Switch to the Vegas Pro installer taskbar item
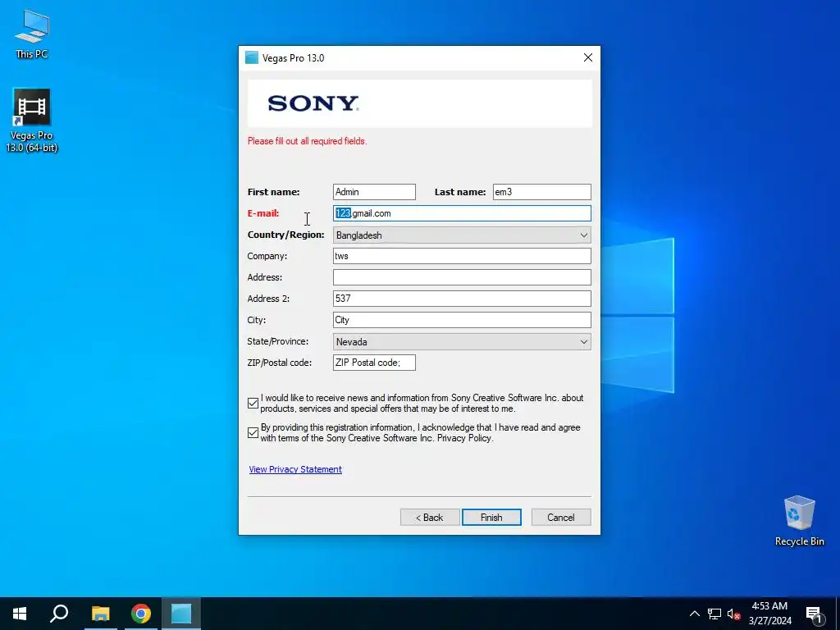The image size is (840, 630). [x=181, y=614]
